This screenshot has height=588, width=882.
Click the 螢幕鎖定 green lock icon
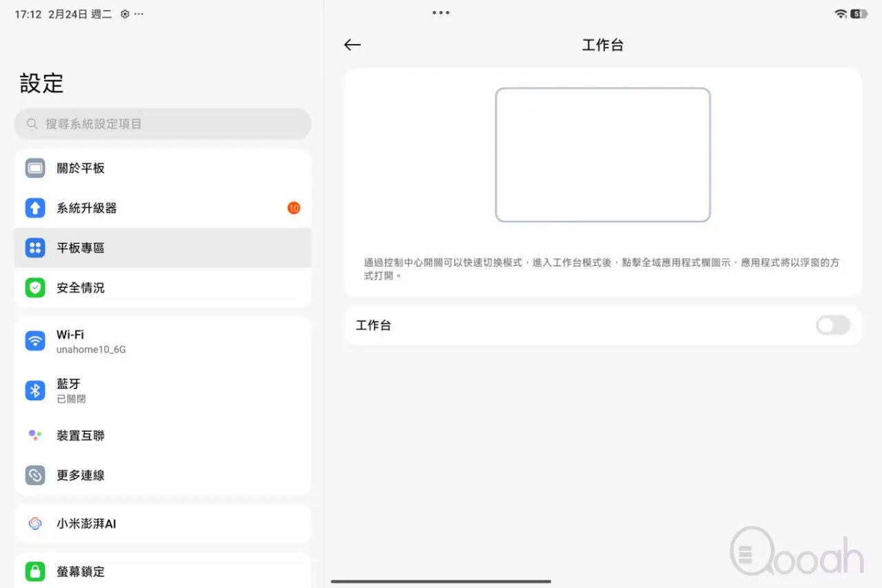click(35, 571)
